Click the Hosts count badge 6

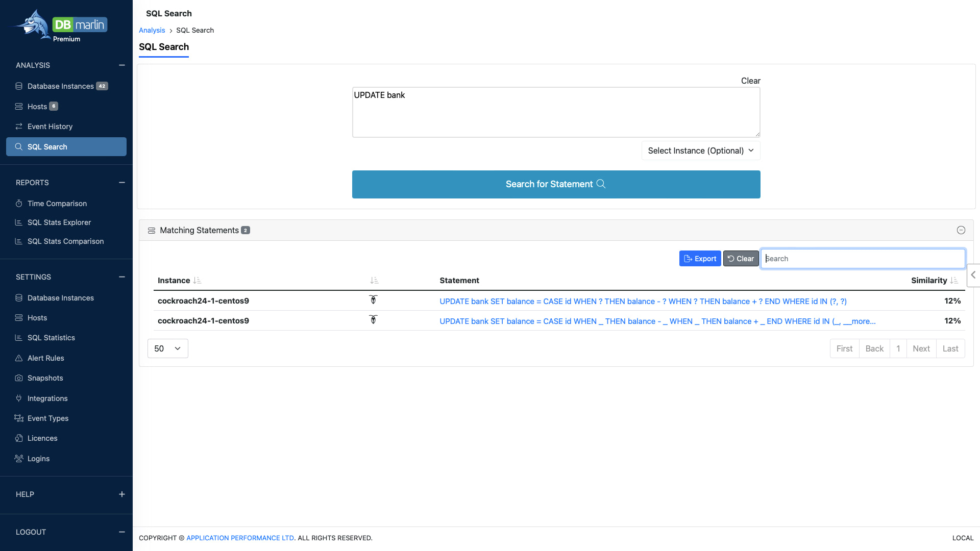coord(54,107)
